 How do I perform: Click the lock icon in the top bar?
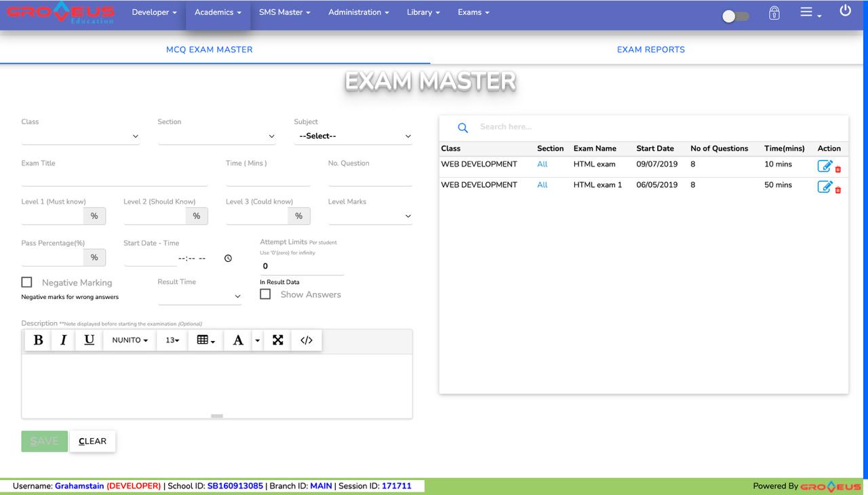(774, 12)
